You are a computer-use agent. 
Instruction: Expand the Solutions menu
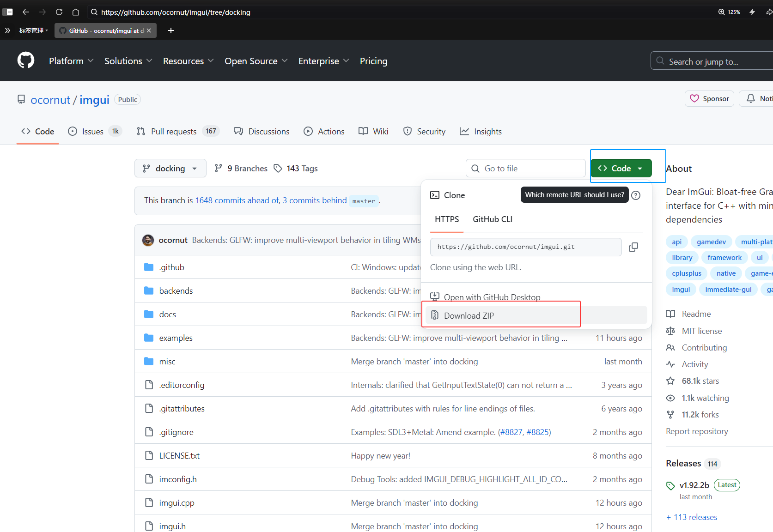(x=128, y=61)
